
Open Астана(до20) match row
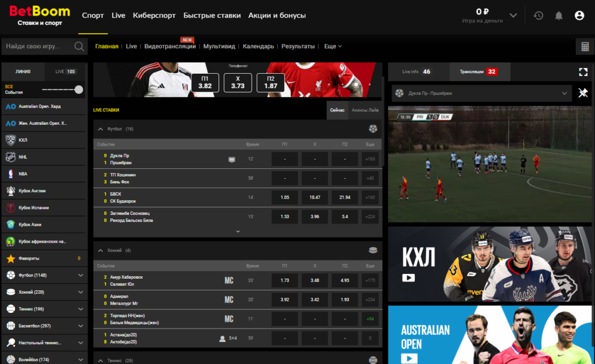click(238, 338)
